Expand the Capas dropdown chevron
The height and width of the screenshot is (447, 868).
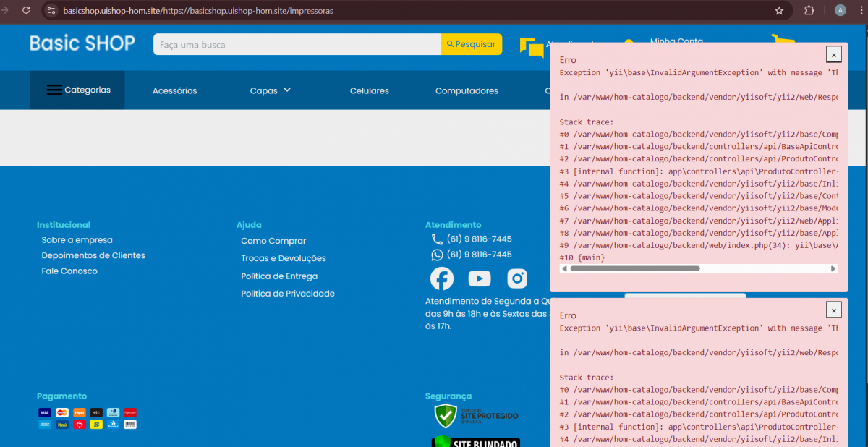287,90
